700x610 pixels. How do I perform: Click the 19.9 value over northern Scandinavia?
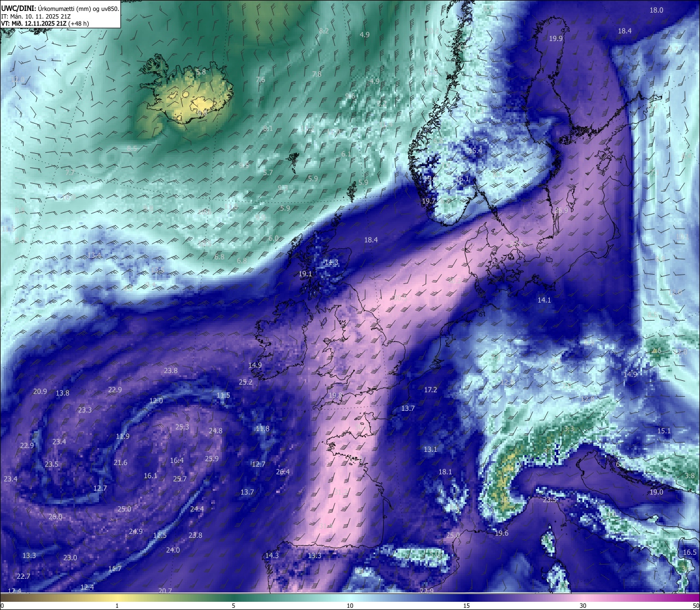pos(556,38)
